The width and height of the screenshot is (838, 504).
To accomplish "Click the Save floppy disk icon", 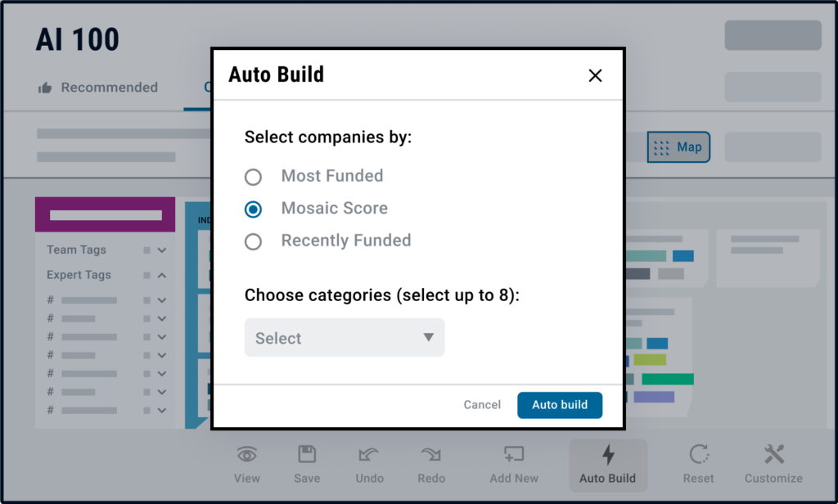I will click(307, 454).
